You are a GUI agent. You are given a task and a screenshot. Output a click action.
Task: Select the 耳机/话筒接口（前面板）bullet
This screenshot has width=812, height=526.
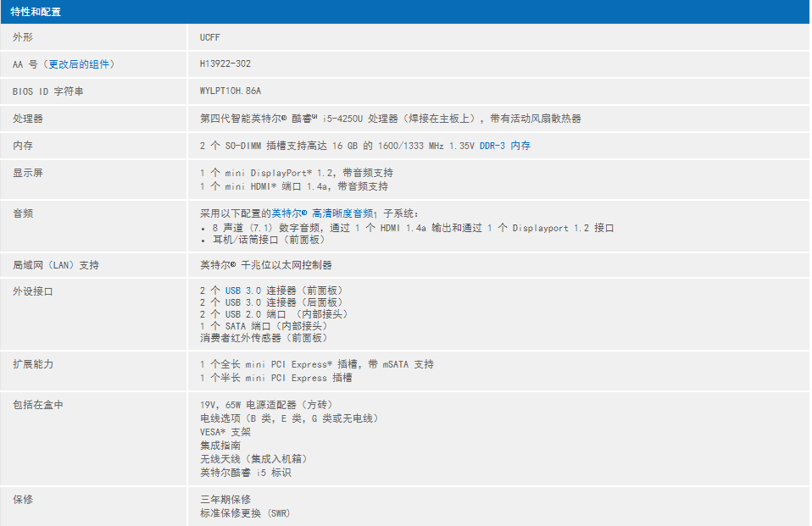269,240
